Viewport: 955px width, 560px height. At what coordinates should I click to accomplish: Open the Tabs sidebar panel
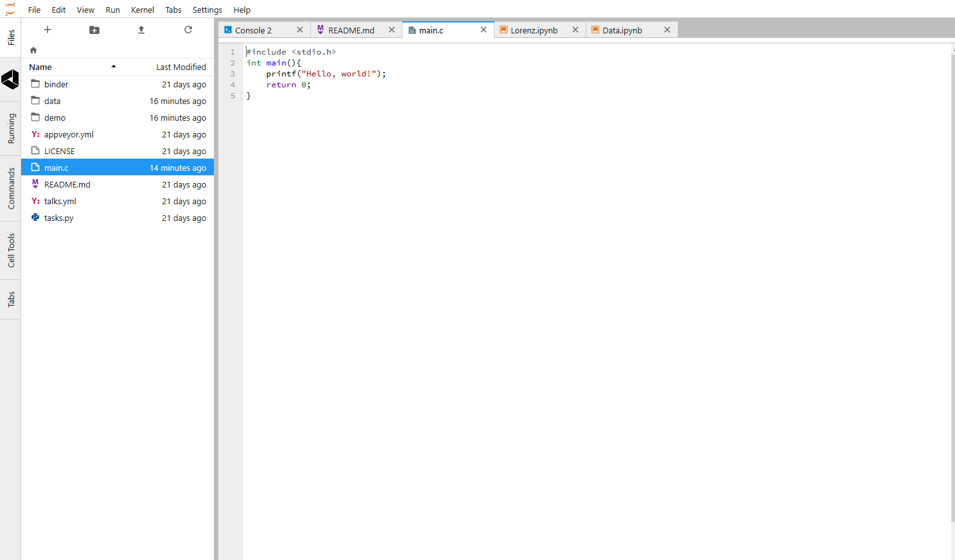[x=10, y=299]
